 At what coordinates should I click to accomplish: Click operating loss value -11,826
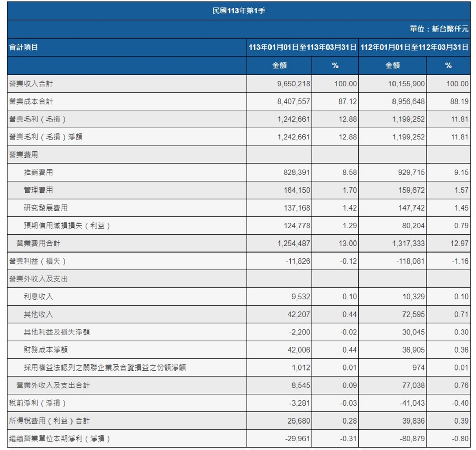(x=298, y=261)
